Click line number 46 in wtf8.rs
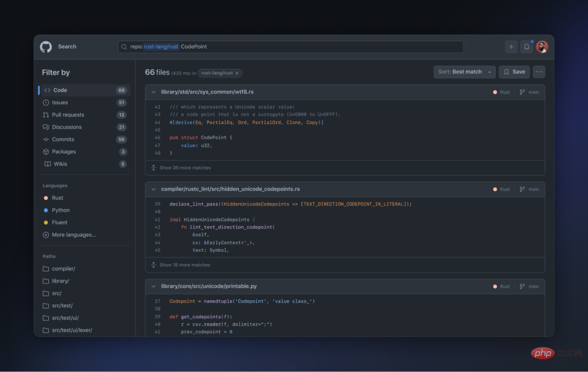 (157, 138)
